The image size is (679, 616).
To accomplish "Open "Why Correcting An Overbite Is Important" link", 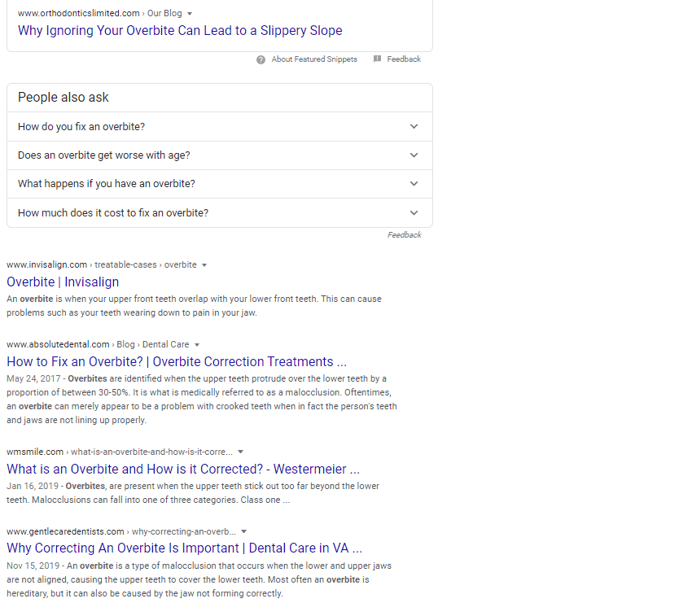I will tap(184, 548).
